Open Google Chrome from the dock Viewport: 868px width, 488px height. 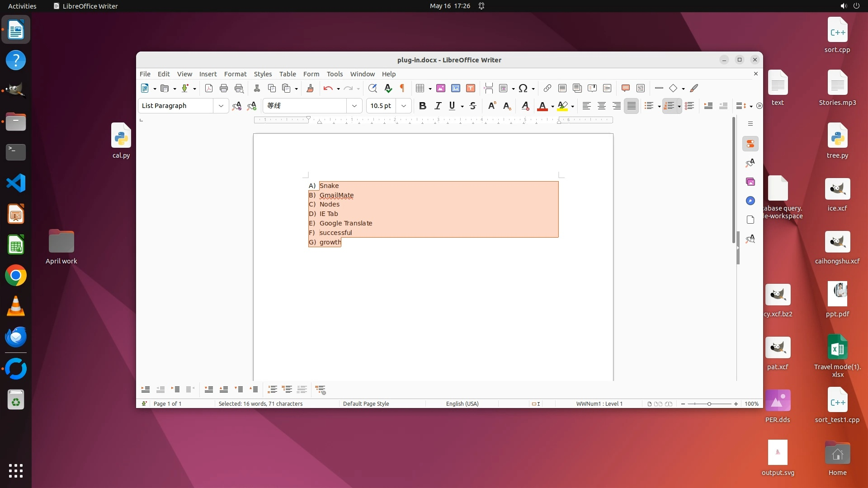coord(16,276)
